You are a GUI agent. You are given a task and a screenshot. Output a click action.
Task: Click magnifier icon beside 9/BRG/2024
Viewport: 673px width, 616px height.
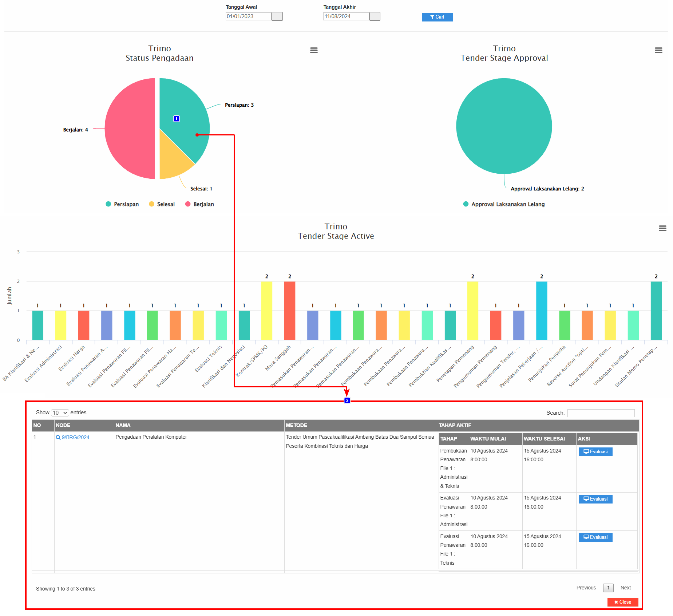pos(58,437)
